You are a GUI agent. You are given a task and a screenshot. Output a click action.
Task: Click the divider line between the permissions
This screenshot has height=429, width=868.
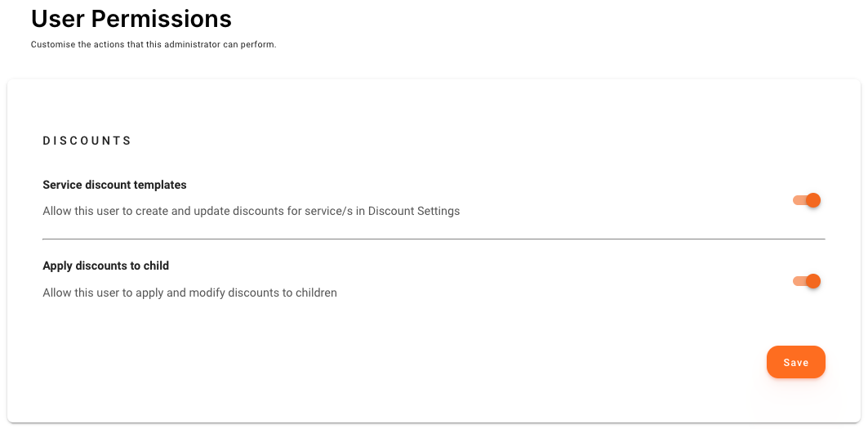point(434,239)
